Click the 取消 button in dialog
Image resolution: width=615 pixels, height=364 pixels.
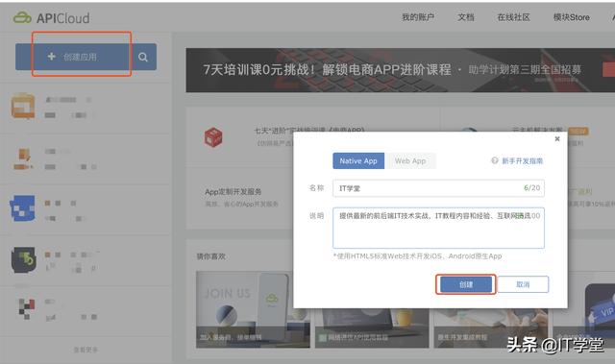pos(523,284)
